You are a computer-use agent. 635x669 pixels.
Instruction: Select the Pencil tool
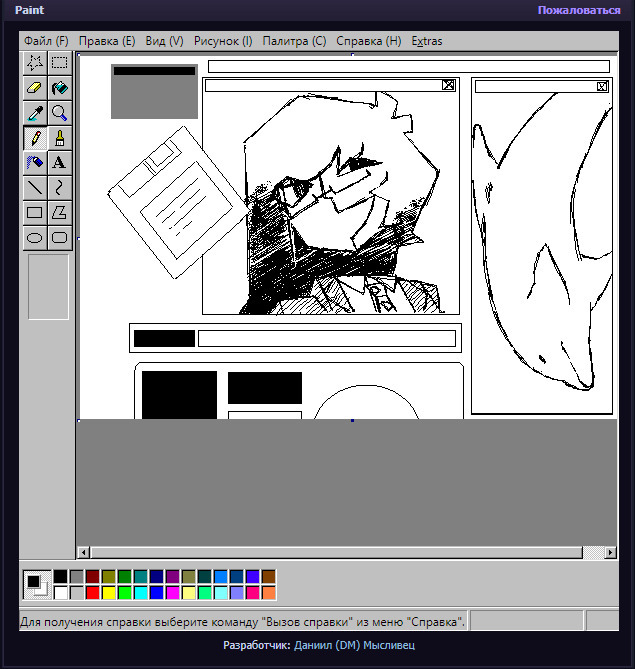[x=35, y=138]
